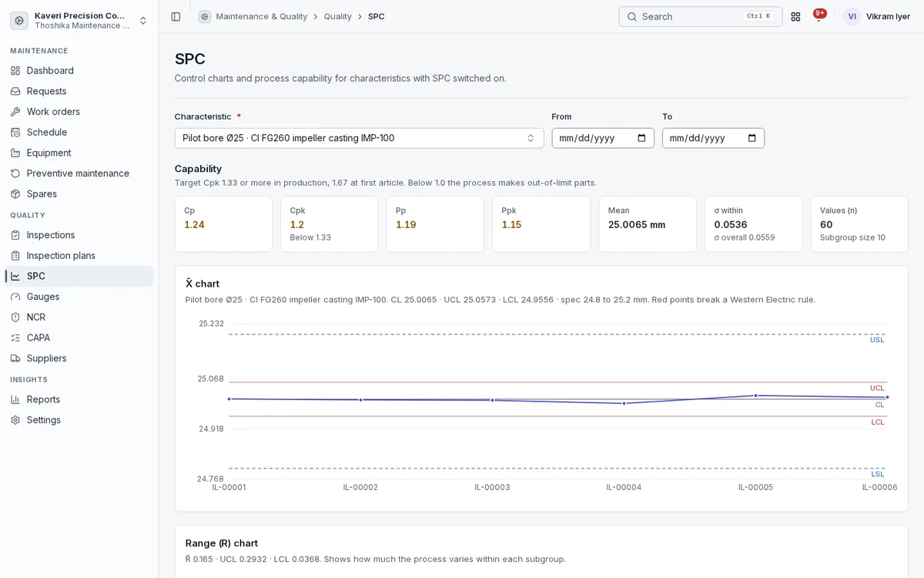Expand the Characteristic dropdown

359,138
